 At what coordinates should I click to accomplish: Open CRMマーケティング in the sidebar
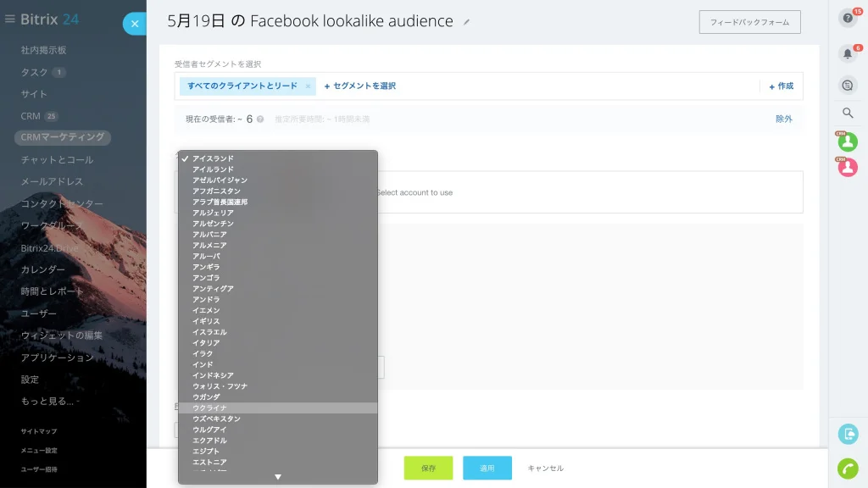click(63, 137)
